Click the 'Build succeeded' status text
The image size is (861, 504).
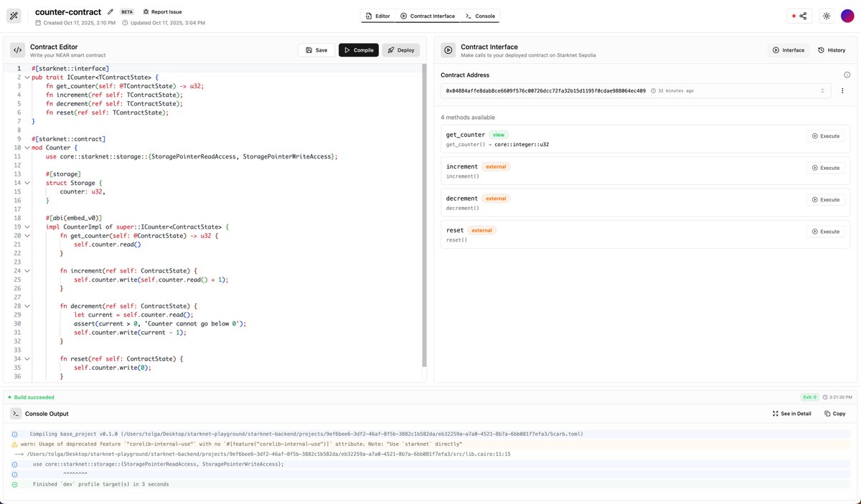pos(33,397)
